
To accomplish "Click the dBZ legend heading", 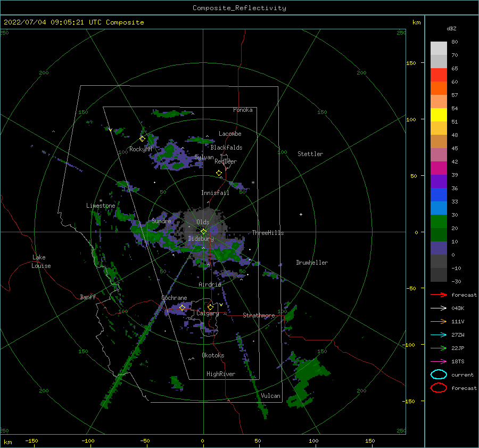I will pyautogui.click(x=451, y=28).
